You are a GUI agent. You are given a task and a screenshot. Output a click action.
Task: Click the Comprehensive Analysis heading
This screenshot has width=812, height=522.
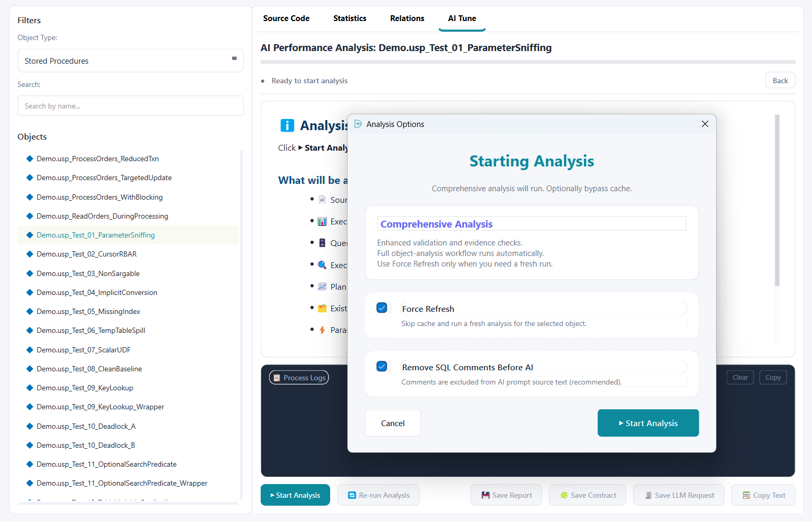(437, 224)
